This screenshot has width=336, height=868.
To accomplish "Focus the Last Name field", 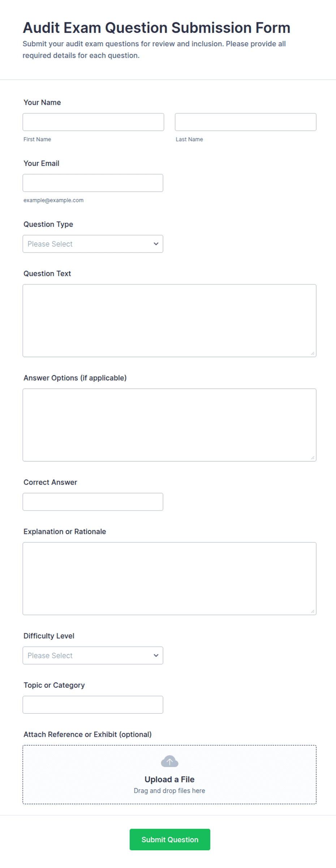I will tap(246, 122).
